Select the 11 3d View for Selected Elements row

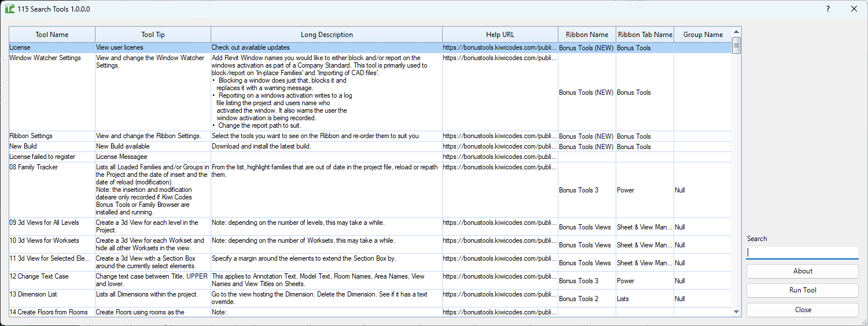370,262
